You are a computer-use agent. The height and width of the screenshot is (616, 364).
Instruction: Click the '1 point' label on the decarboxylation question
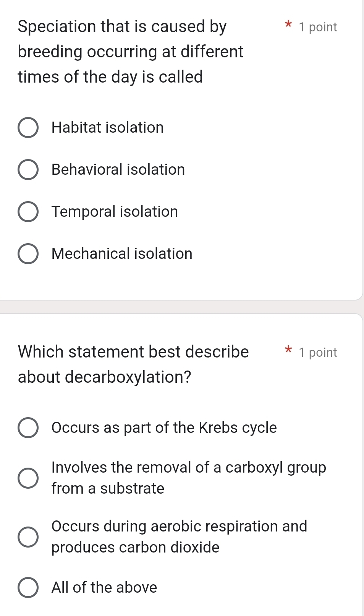318,352
